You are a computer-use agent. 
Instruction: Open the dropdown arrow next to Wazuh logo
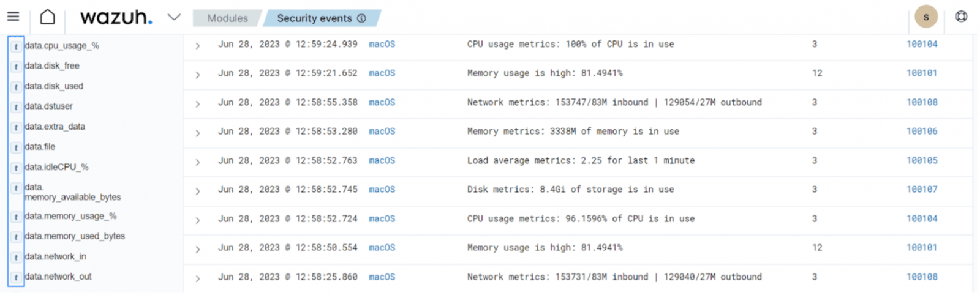tap(174, 17)
